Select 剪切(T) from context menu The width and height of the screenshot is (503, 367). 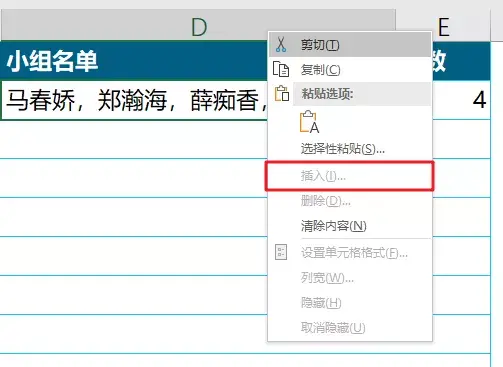(350, 45)
